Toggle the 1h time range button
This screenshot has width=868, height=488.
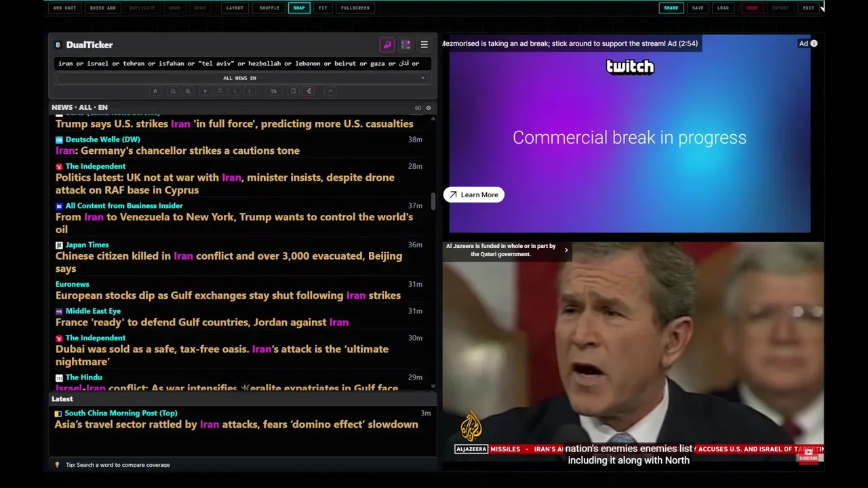273,91
